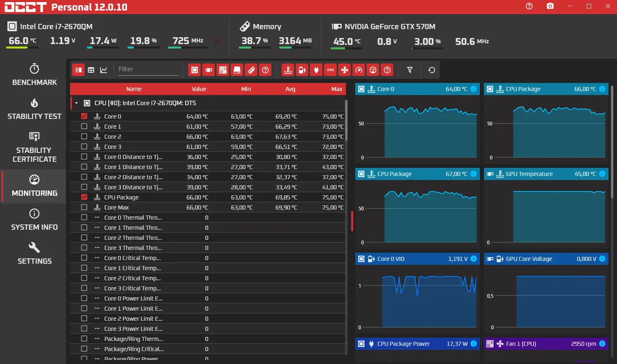This screenshot has height=364, width=617.
Task: Open the Benchmark page
Action: (x=34, y=75)
